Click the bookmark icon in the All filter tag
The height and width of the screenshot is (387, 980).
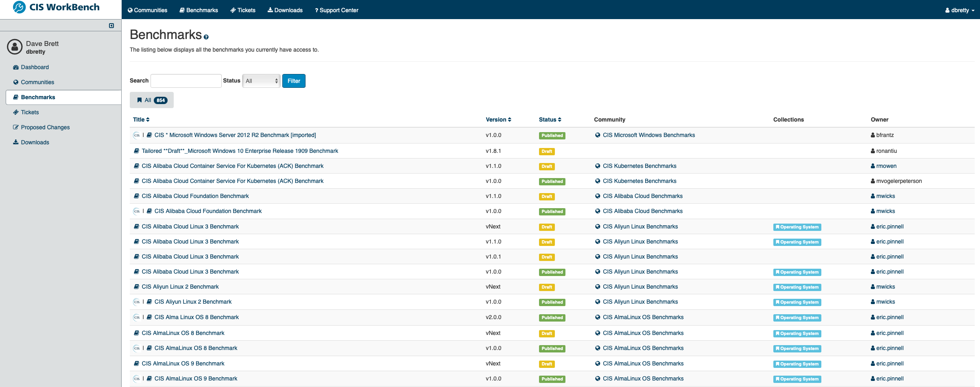(140, 100)
